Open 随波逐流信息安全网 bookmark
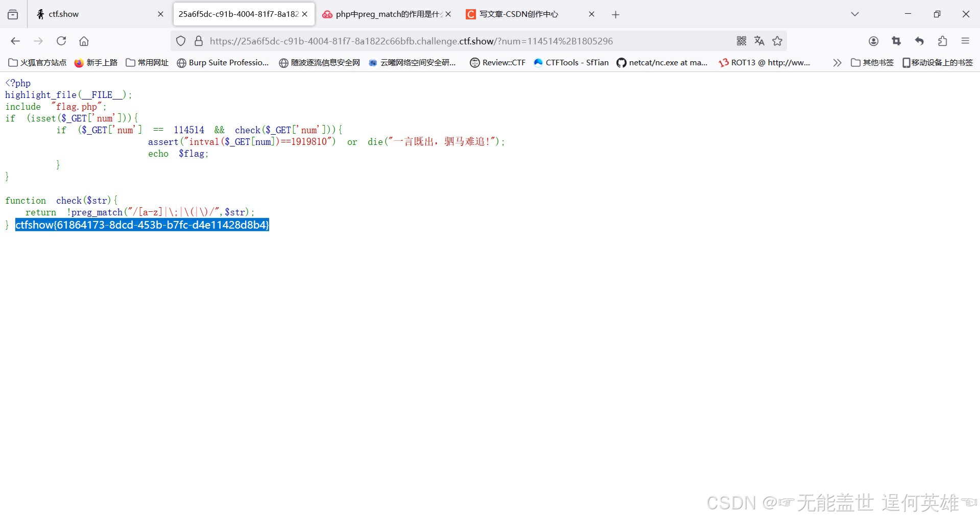The height and width of the screenshot is (519, 980). tap(320, 62)
